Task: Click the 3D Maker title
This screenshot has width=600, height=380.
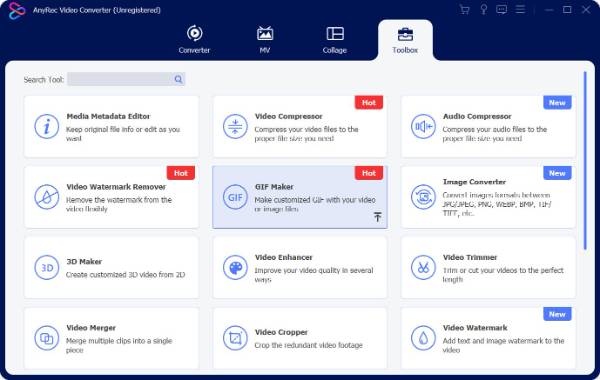Action: [84, 262]
